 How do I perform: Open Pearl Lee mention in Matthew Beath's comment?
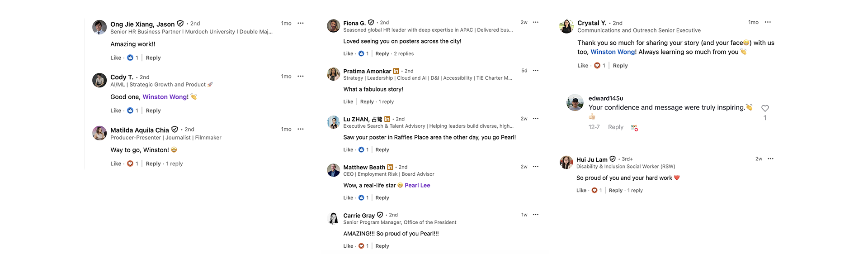pyautogui.click(x=417, y=185)
